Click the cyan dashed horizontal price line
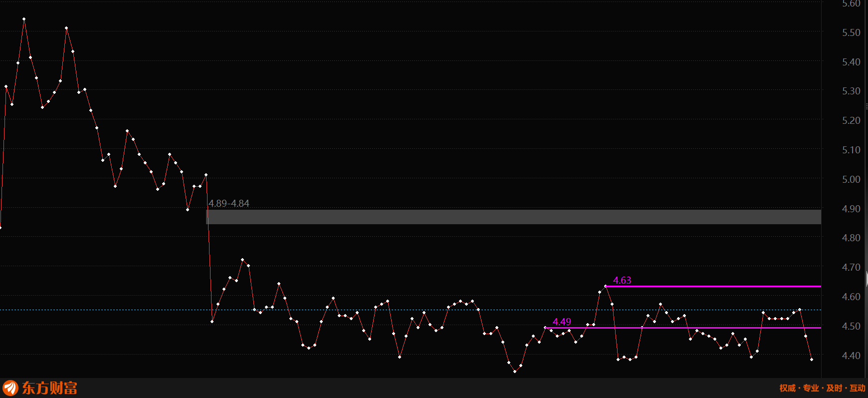Image resolution: width=868 pixels, height=398 pixels. point(411,310)
